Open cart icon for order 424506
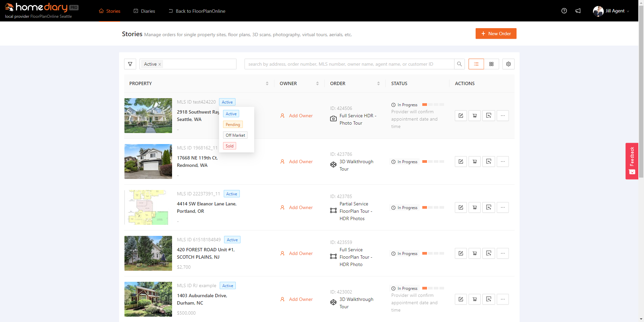This screenshot has width=644, height=322. tap(475, 116)
